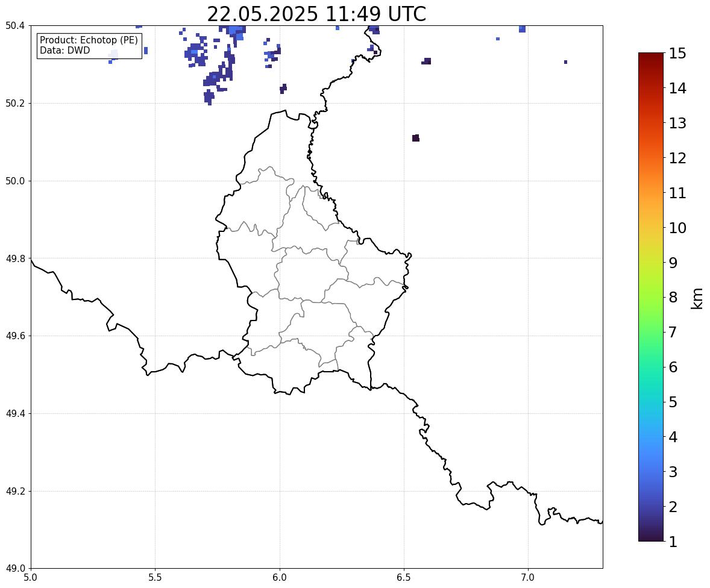Click the y-axis tick label 49.2

pos(15,491)
